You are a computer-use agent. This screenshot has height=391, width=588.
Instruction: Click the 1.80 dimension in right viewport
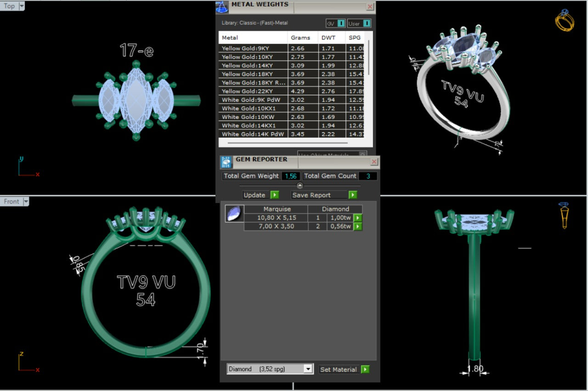(x=475, y=368)
